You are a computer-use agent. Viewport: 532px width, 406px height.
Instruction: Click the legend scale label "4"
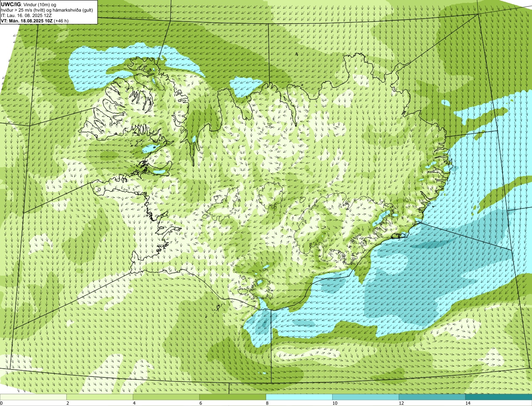(134, 403)
